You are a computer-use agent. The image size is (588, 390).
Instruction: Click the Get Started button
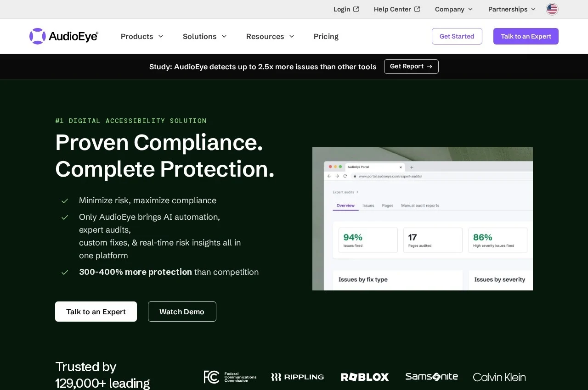click(x=457, y=36)
